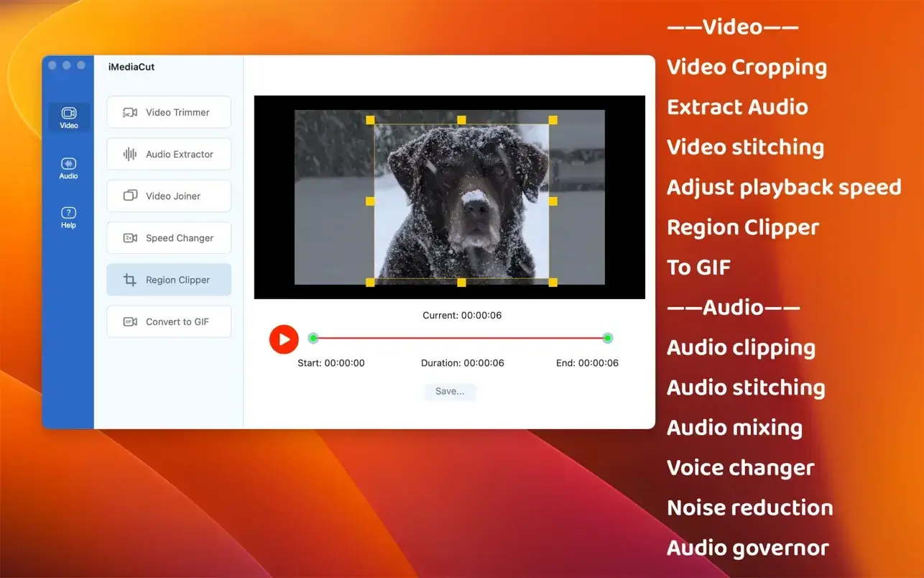Open the Video section in sidebar
The image size is (924, 578).
point(69,117)
